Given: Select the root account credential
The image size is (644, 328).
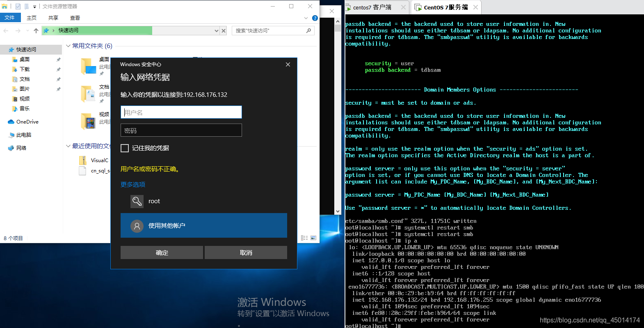Looking at the screenshot, I should tap(204, 201).
